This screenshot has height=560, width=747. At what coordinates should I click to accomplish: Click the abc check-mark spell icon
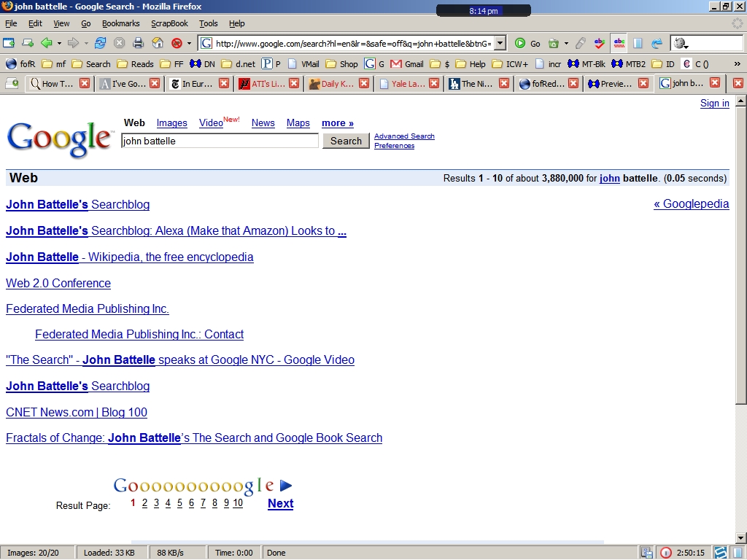(x=600, y=43)
